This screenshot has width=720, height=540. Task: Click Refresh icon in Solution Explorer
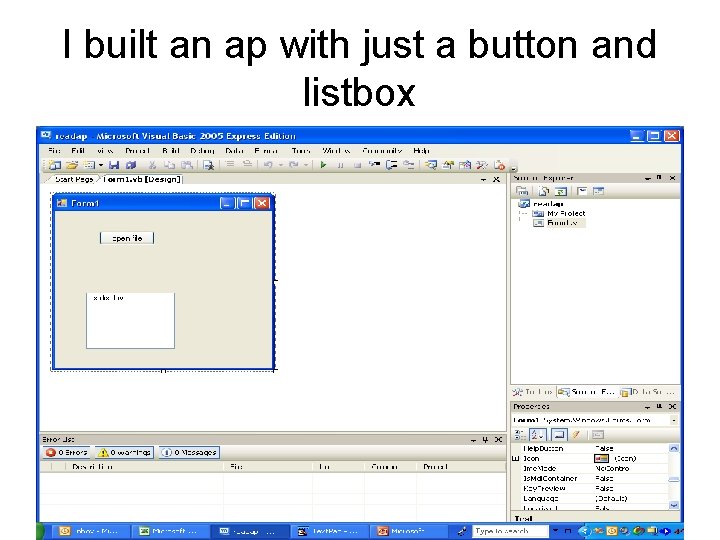(x=561, y=191)
